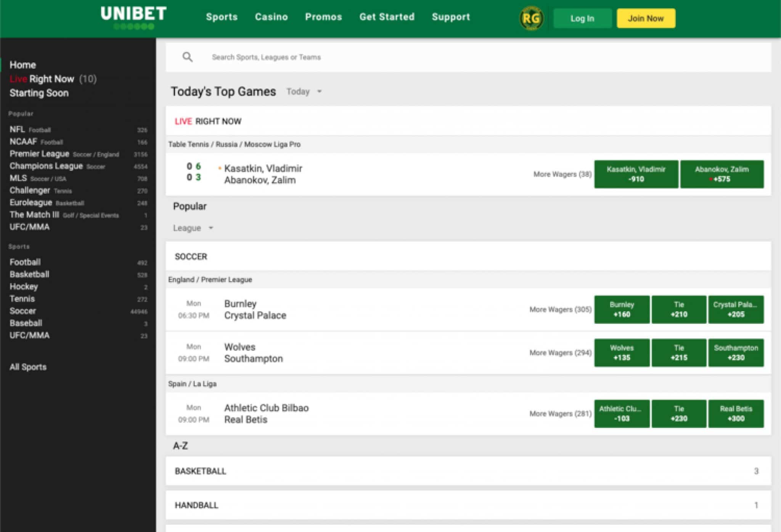This screenshot has width=781, height=532.
Task: Collapse the LIVE RIGHT NOW section
Action: [x=468, y=121]
